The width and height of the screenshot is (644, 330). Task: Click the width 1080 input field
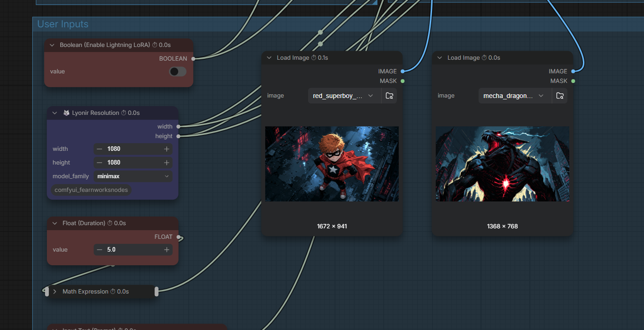133,149
